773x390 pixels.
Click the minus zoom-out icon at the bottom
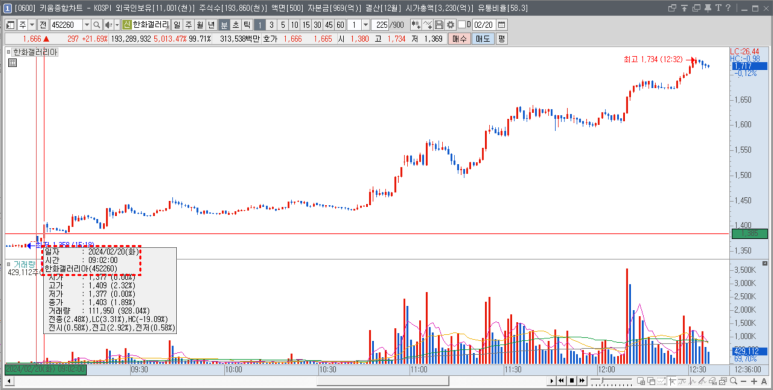(x=743, y=381)
